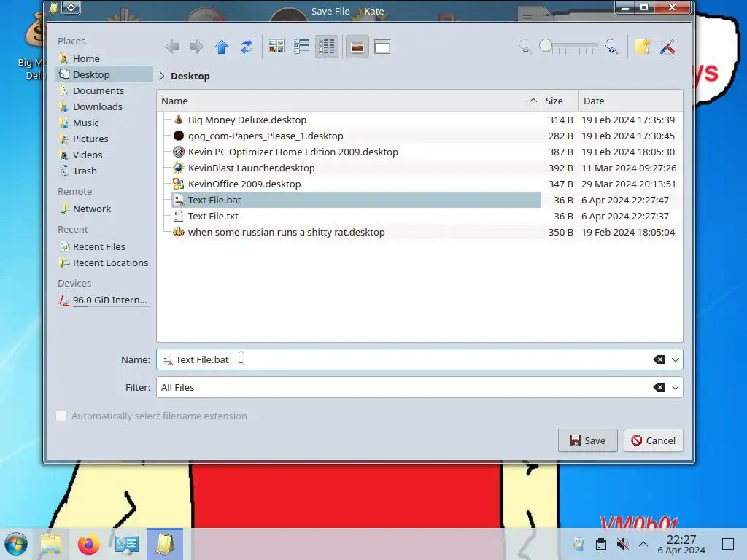Toggle the preview side panel

pos(382,47)
